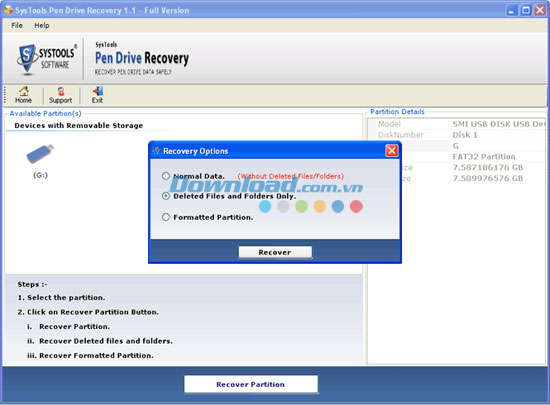
Task: Click the Recover Partition button
Action: [251, 384]
